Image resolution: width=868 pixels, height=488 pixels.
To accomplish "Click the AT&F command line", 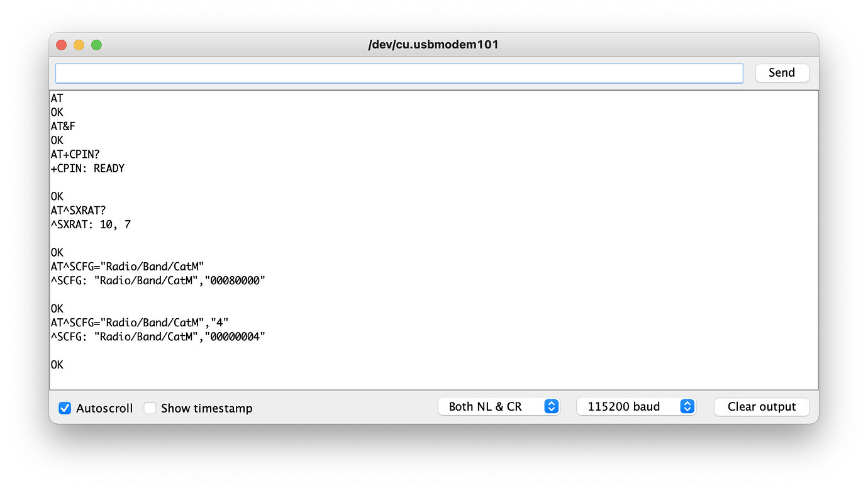I will click(x=64, y=126).
